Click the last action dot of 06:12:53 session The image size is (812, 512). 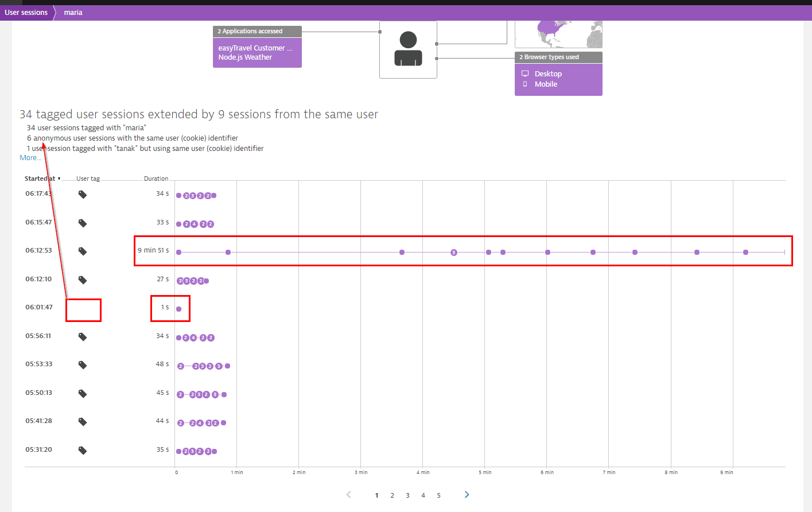(x=745, y=252)
